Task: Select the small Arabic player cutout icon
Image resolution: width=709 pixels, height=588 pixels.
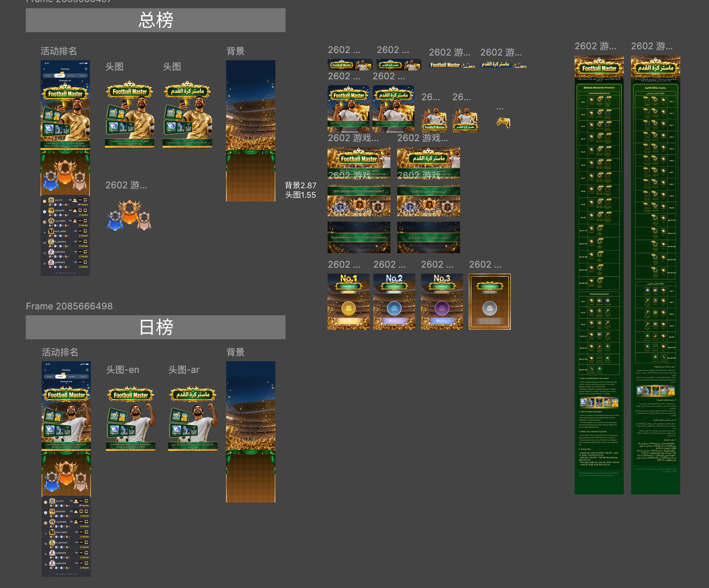Action: (x=466, y=119)
